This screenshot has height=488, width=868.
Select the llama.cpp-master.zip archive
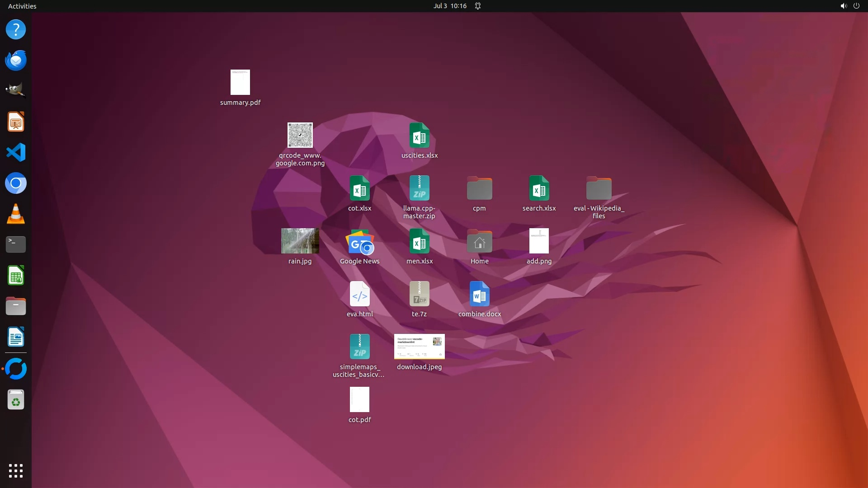(419, 188)
